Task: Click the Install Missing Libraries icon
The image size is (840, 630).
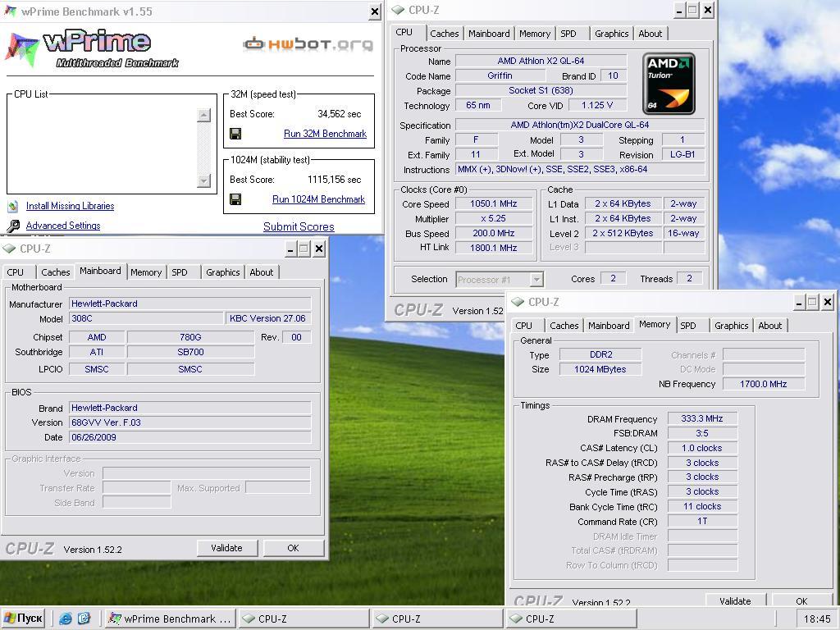Action: pyautogui.click(x=13, y=206)
